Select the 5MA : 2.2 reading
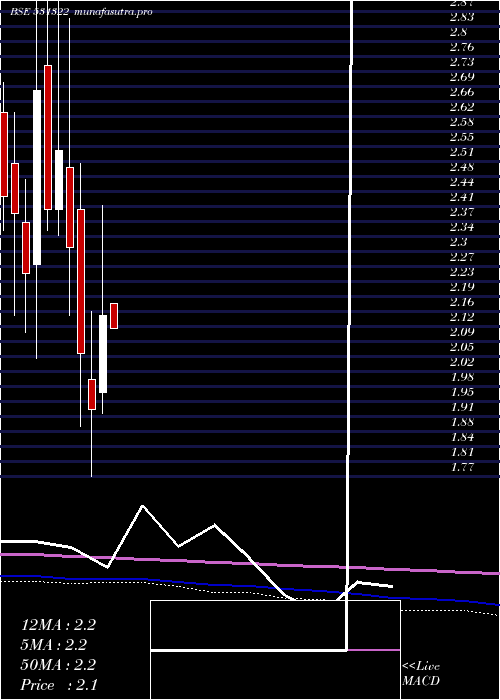This screenshot has width=500, height=700. click(x=54, y=645)
